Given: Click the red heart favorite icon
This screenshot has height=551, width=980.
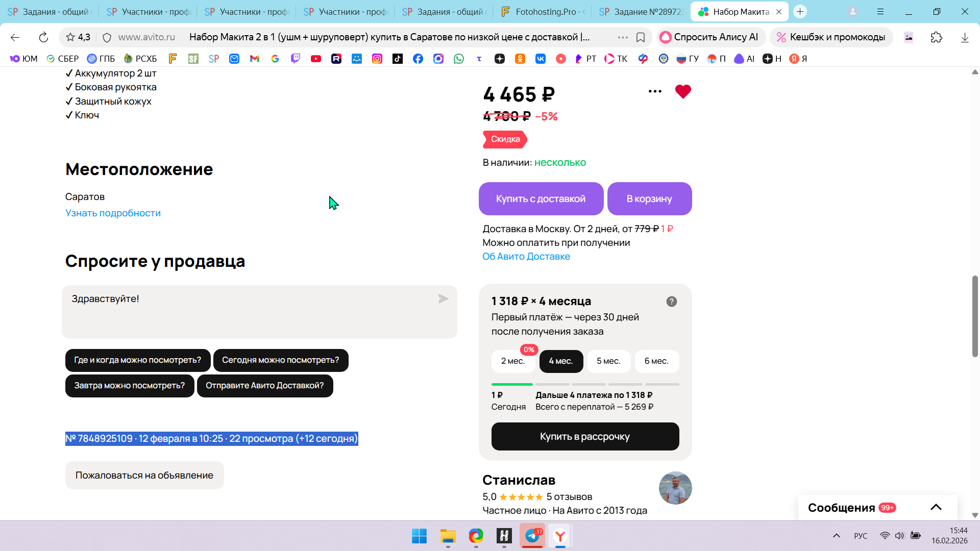Looking at the screenshot, I should point(682,92).
